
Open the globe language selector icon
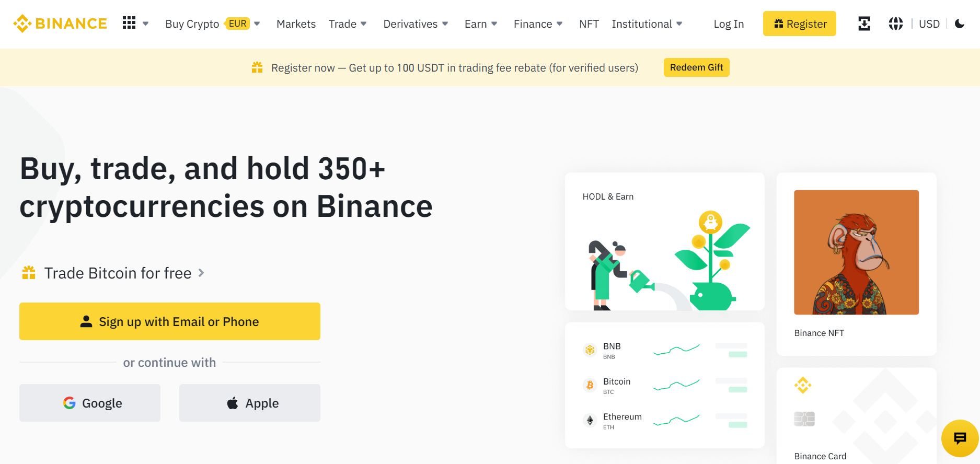pos(895,24)
